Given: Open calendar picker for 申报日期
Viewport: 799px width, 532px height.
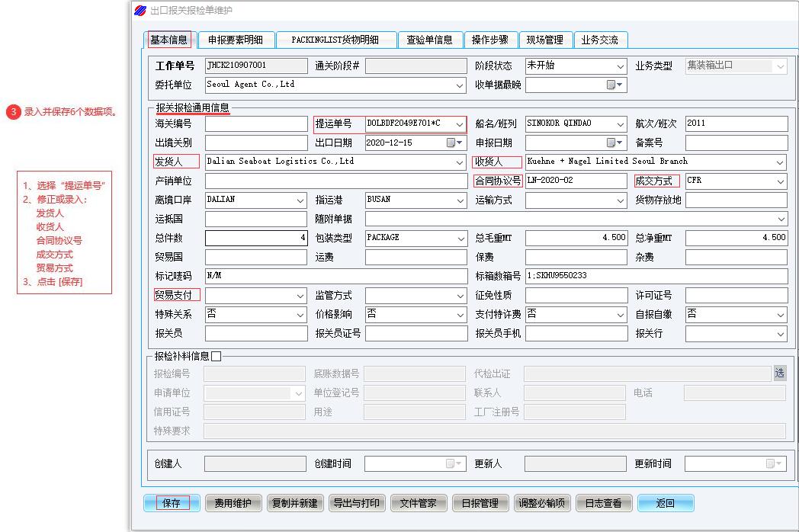Looking at the screenshot, I should pos(614,143).
